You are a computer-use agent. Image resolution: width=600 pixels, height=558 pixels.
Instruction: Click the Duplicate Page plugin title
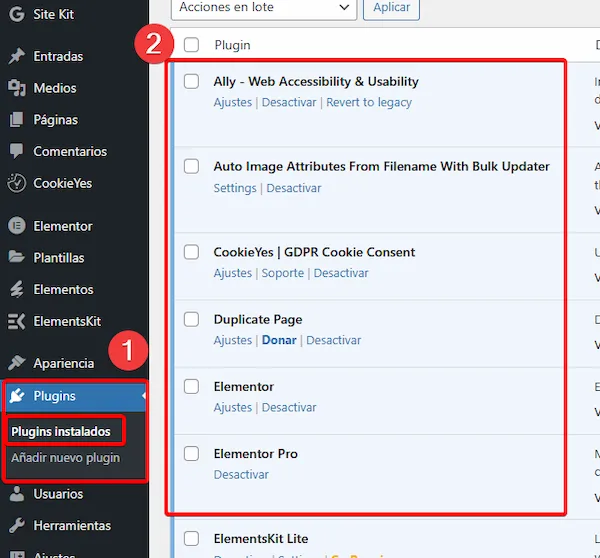pyautogui.click(x=258, y=319)
